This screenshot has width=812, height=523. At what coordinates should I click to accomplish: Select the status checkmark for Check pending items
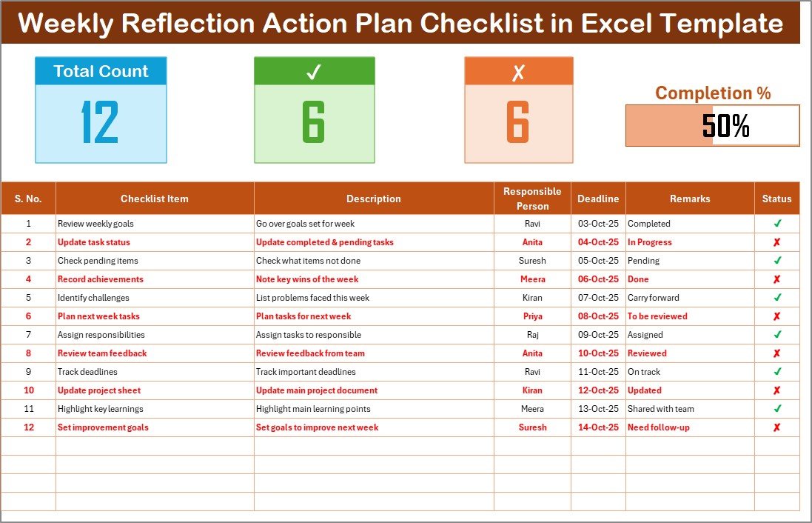coord(777,261)
